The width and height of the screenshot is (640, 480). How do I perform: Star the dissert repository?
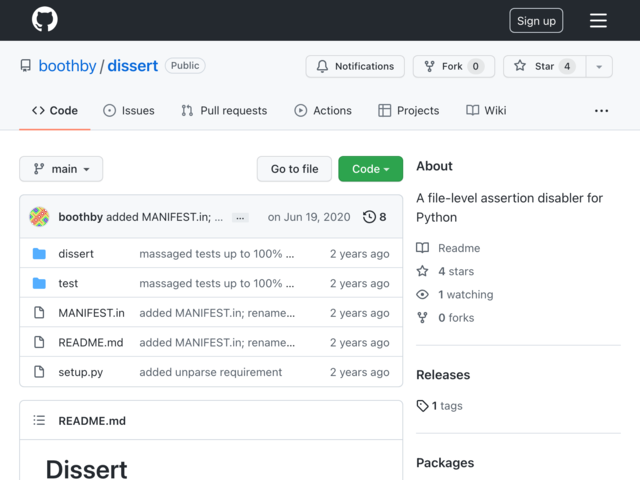[544, 66]
